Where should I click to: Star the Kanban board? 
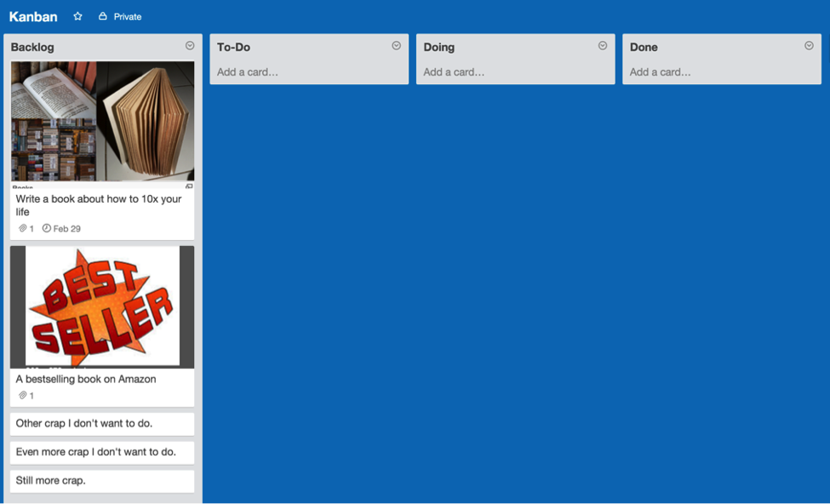[77, 16]
